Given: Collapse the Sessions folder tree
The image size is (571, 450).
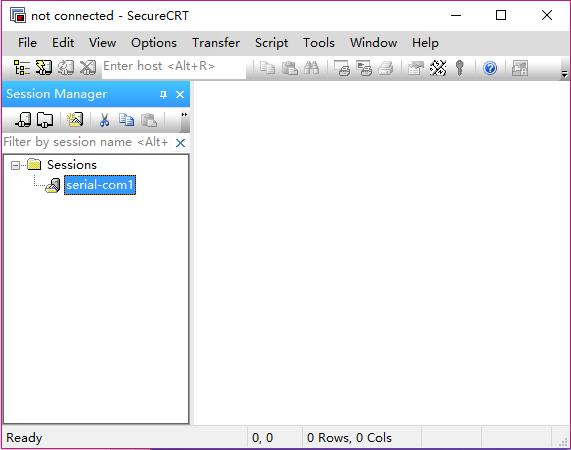Looking at the screenshot, I should pos(15,166).
